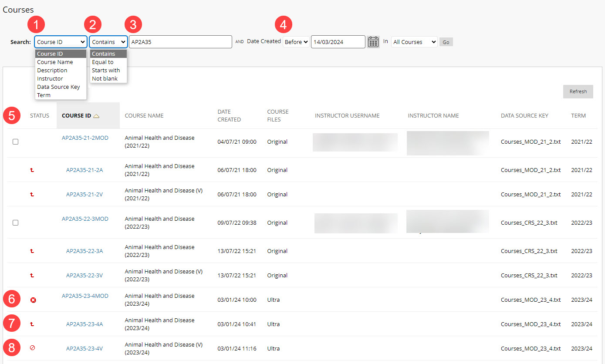Click the Refresh button
Image resolution: width=605 pixels, height=364 pixels.
click(578, 91)
